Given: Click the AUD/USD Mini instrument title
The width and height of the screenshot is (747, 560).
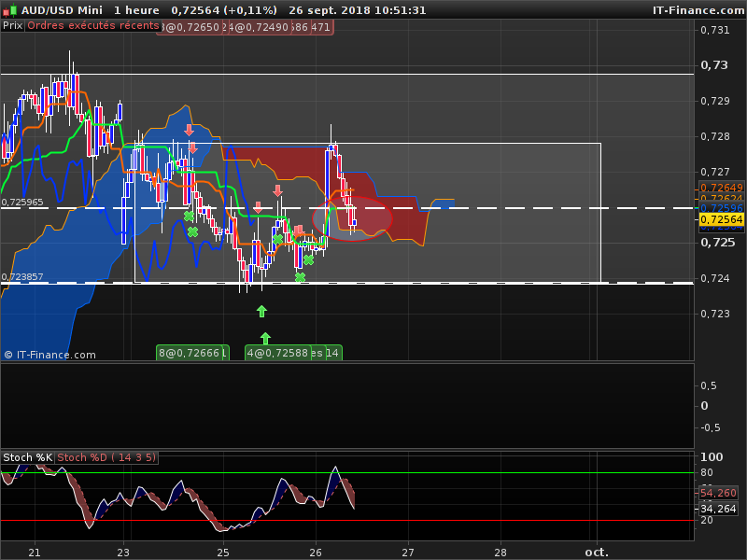Looking at the screenshot, I should pyautogui.click(x=62, y=10).
